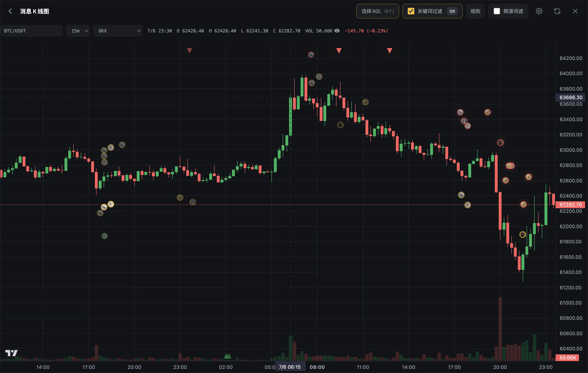Open the yellow-ringed avatar near 61900 at 21:30
The width and height of the screenshot is (588, 373).
coord(522,235)
